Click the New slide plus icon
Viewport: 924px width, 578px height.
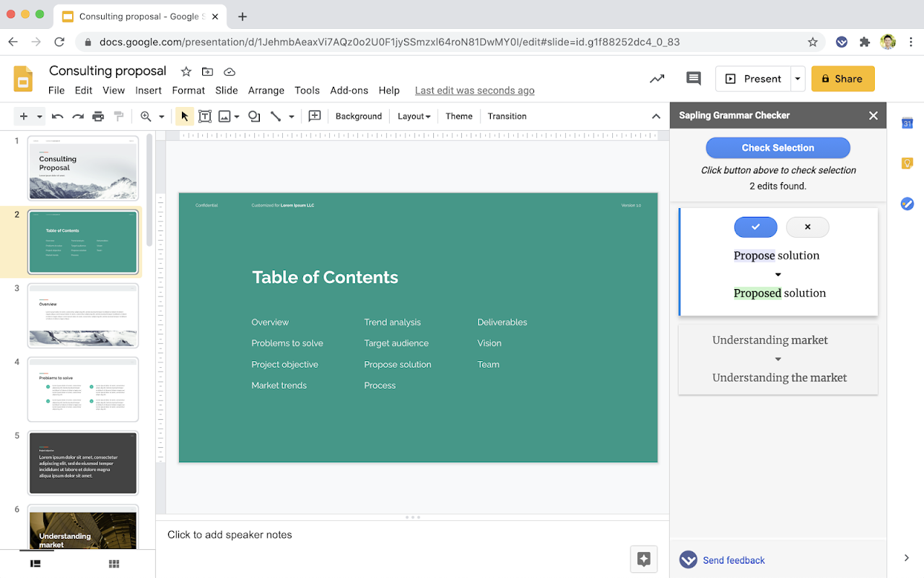click(24, 116)
